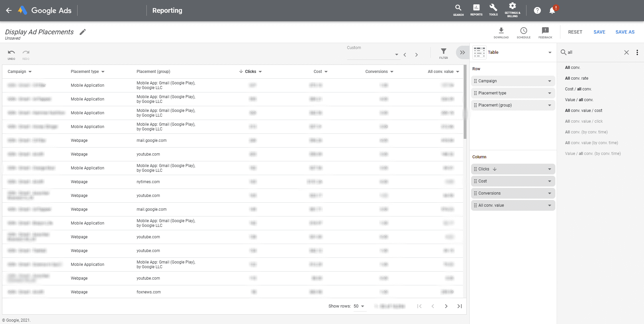644x324 pixels.
Task: Download the report
Action: click(x=501, y=32)
